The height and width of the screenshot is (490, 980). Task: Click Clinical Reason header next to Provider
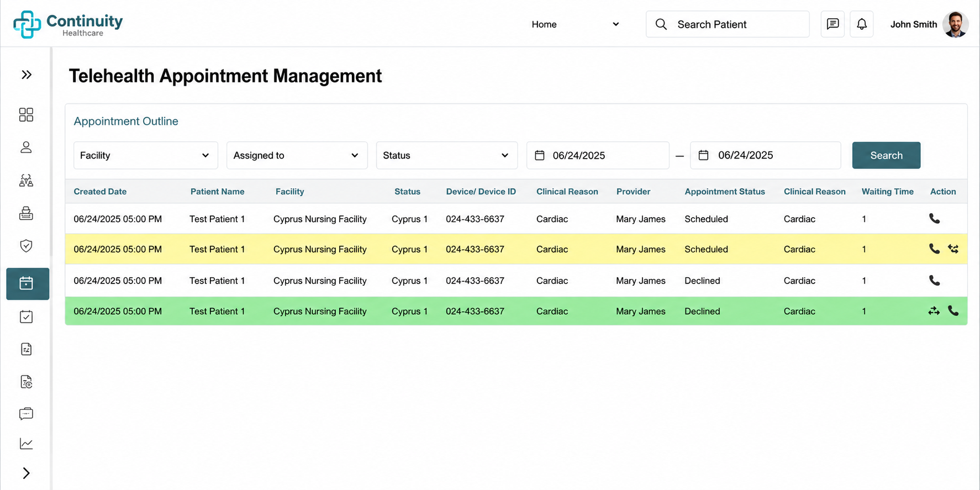pyautogui.click(x=567, y=192)
